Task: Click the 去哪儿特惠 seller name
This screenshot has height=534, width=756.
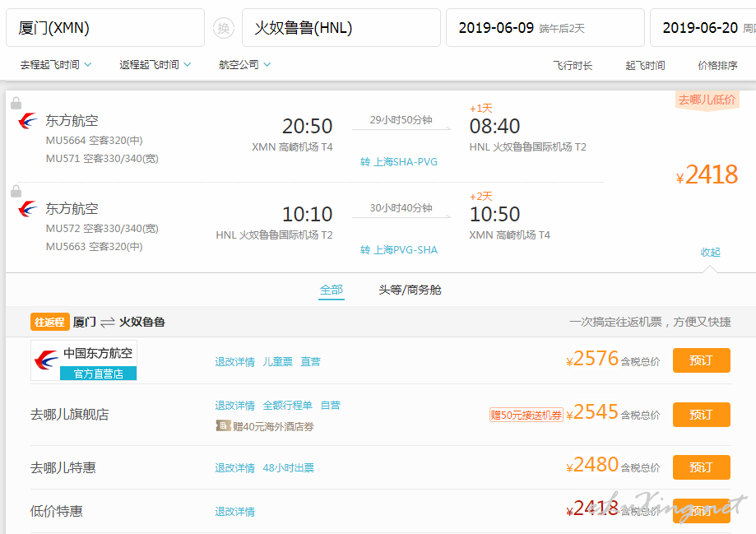Action: 63,467
